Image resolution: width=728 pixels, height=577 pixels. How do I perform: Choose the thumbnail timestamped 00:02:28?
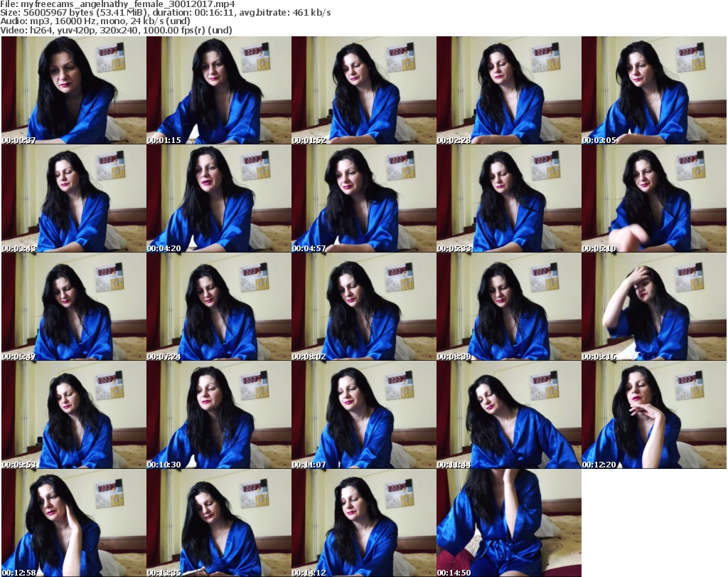tap(509, 90)
